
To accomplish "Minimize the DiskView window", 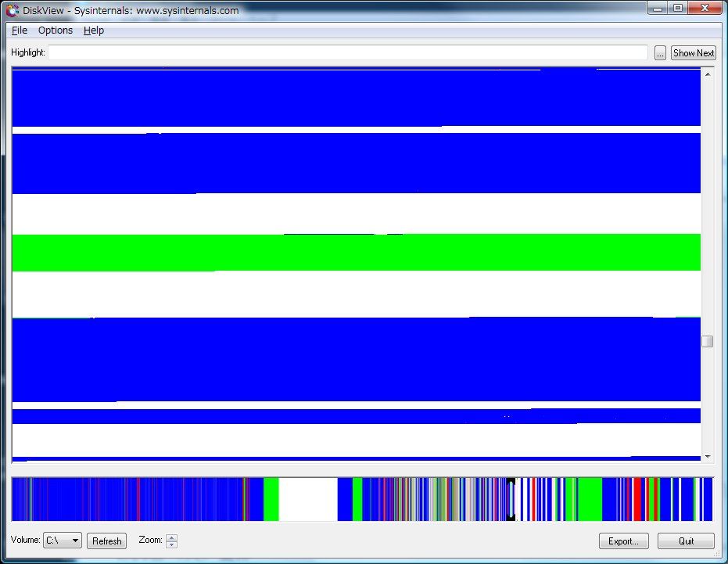I will click(658, 8).
